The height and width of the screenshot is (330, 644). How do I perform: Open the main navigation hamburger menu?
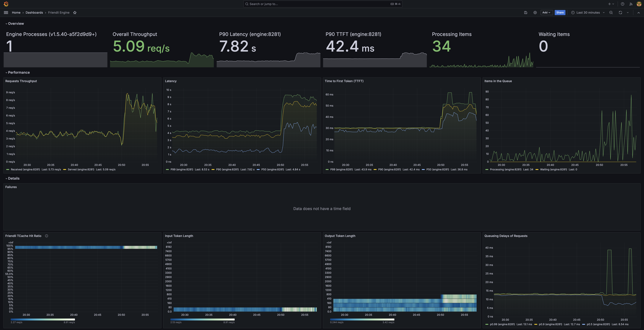pos(6,13)
